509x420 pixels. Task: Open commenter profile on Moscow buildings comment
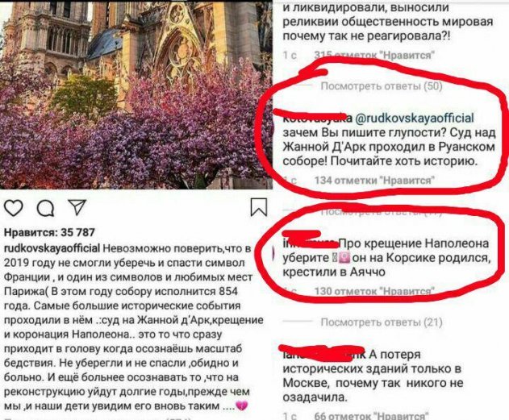[324, 355]
